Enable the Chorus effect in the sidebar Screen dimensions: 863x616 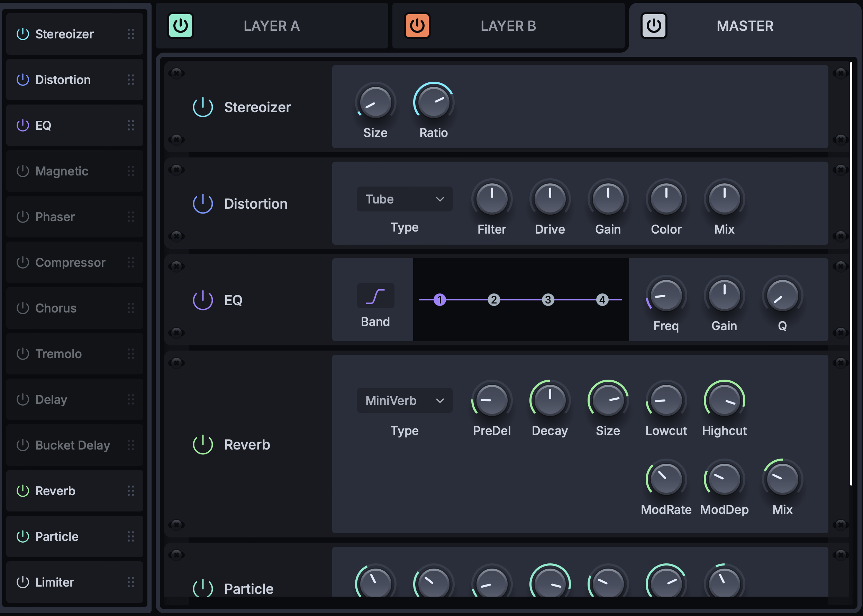23,308
